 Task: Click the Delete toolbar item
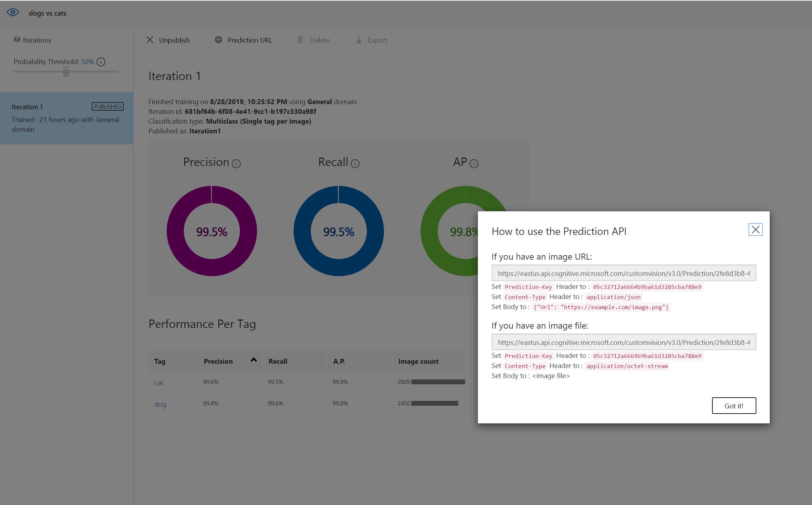(x=313, y=40)
